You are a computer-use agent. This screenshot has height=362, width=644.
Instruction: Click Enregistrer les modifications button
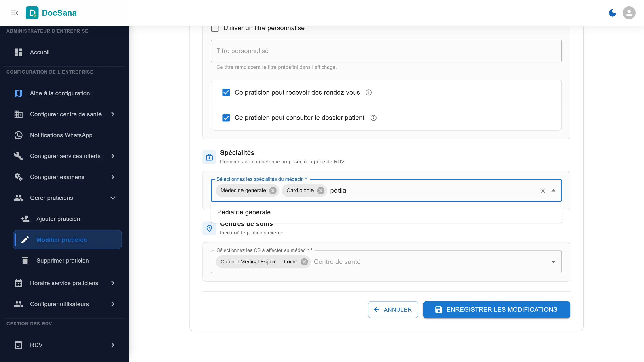tap(496, 309)
